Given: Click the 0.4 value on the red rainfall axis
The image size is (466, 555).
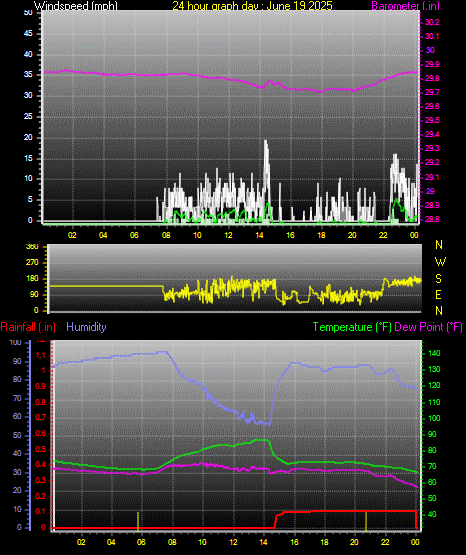Looking at the screenshot, I should point(41,464).
